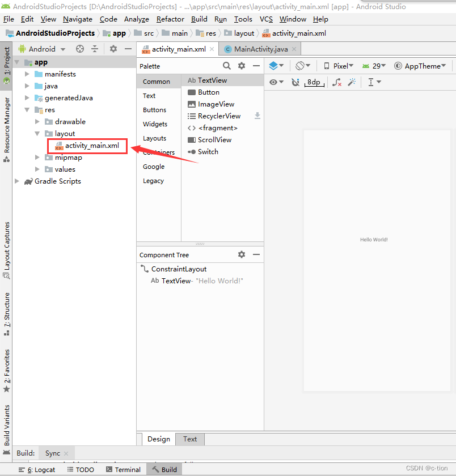Screen dimensions: 456x476
Task: Select TextView "Hello World!" in Component Tree
Action: 197,281
